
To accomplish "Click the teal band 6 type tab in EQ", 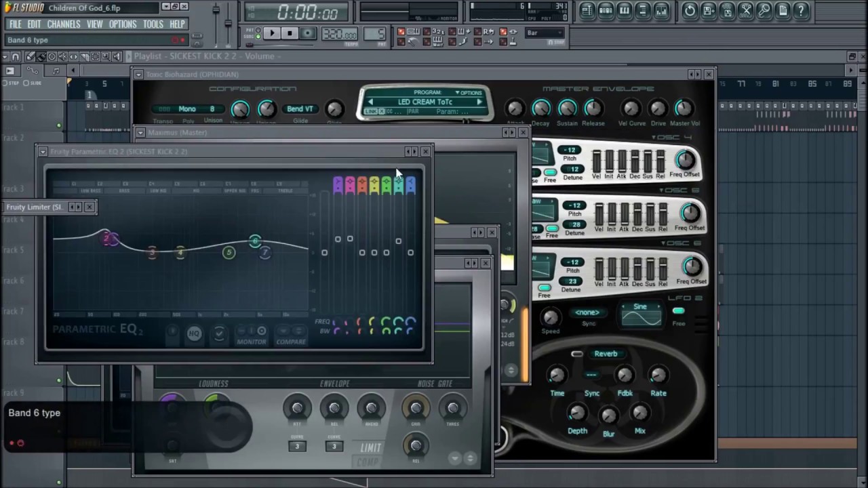I will [398, 184].
